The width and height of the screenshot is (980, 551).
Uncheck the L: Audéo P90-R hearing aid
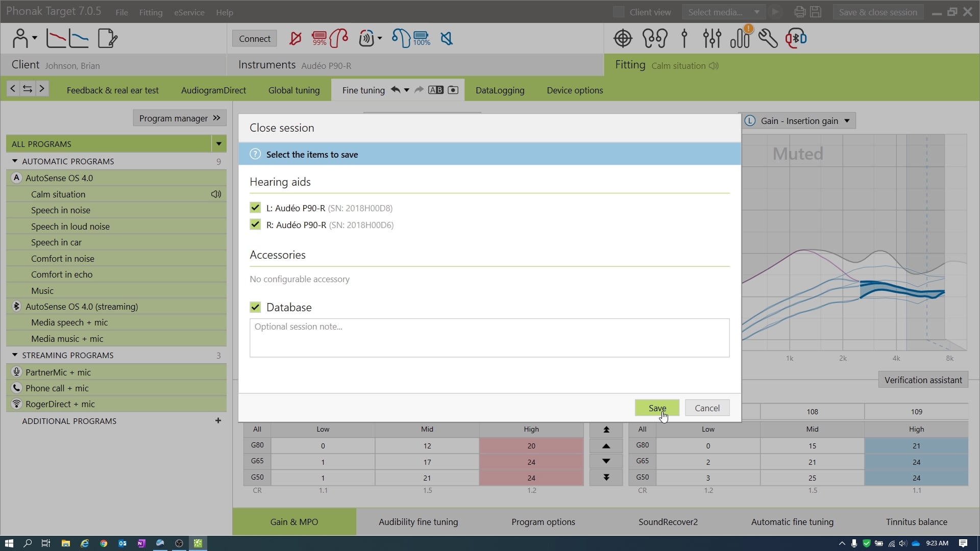(255, 208)
